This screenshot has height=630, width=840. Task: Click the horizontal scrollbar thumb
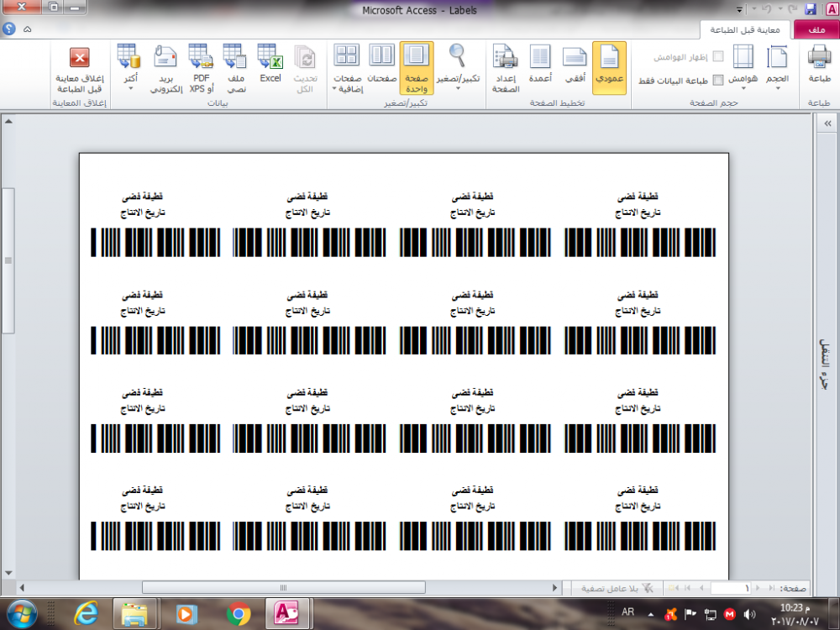click(x=283, y=588)
